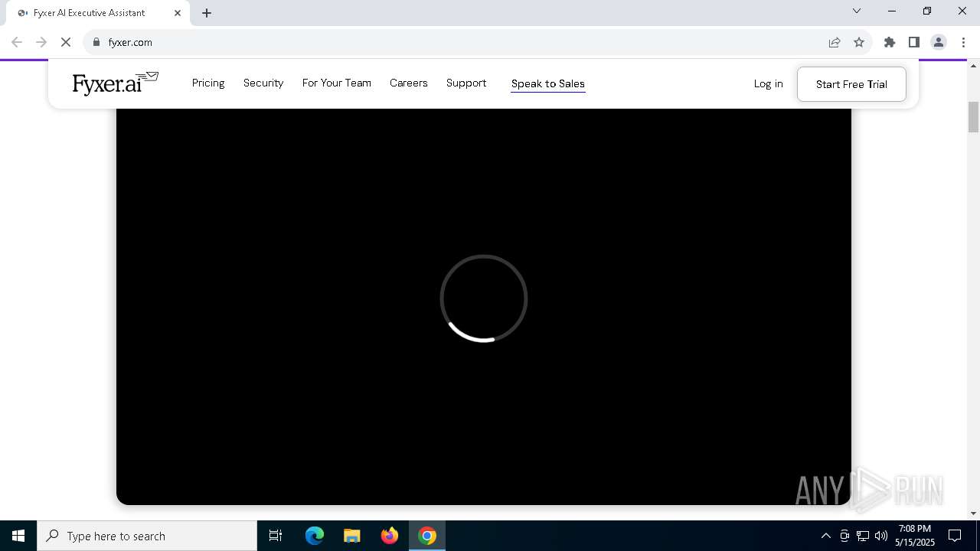Click the Start Free Trial button
The width and height of the screenshot is (980, 551).
851,84
